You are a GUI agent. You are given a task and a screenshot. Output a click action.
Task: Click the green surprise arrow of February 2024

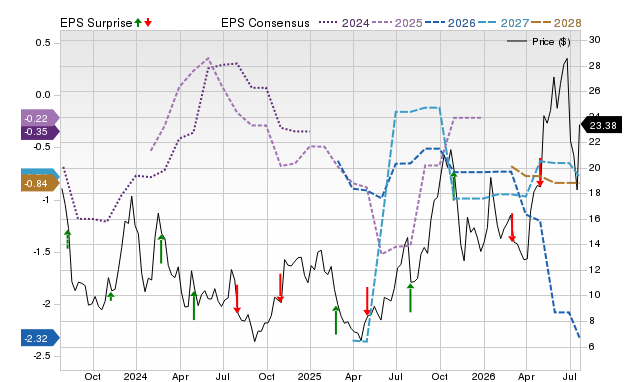pos(161,249)
